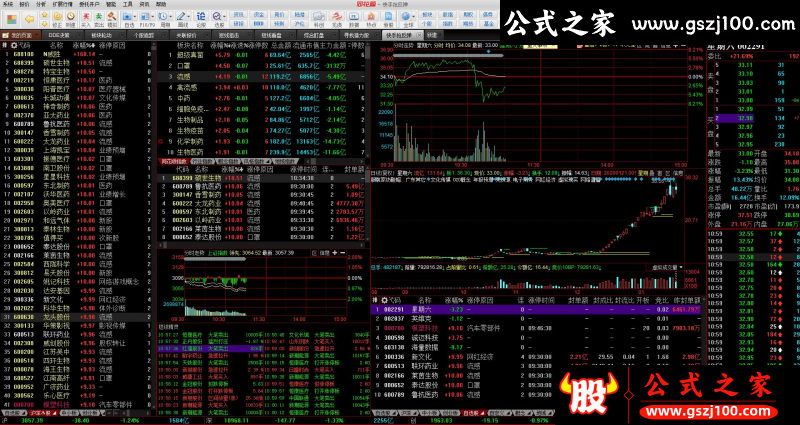Select 模塑科技 row in bottom watchlist
The height and width of the screenshot is (425, 800).
point(538,328)
